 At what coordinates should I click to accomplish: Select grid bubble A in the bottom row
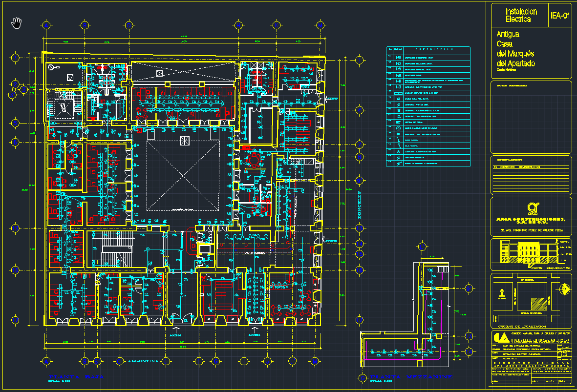click(46, 361)
